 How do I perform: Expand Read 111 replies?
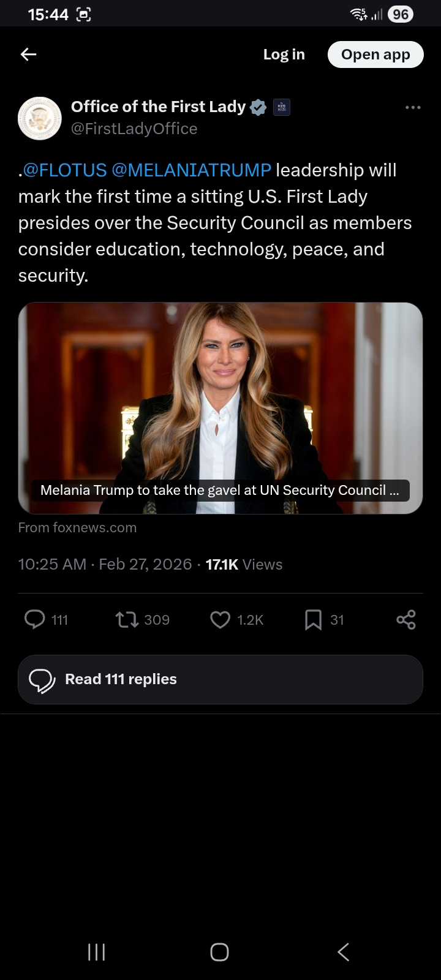tap(221, 679)
